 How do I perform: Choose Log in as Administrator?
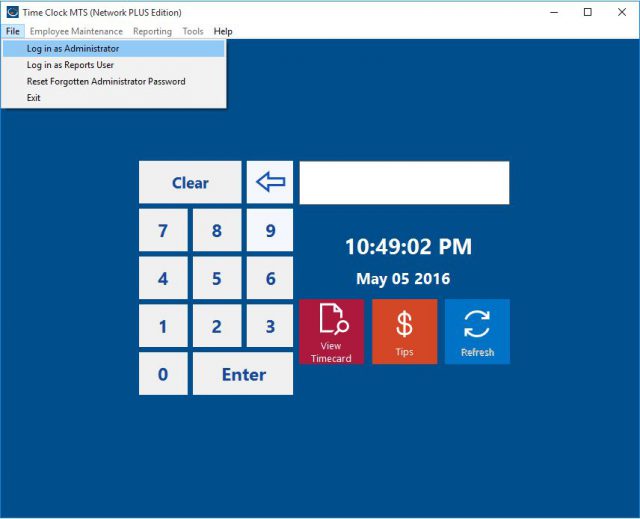(x=113, y=49)
